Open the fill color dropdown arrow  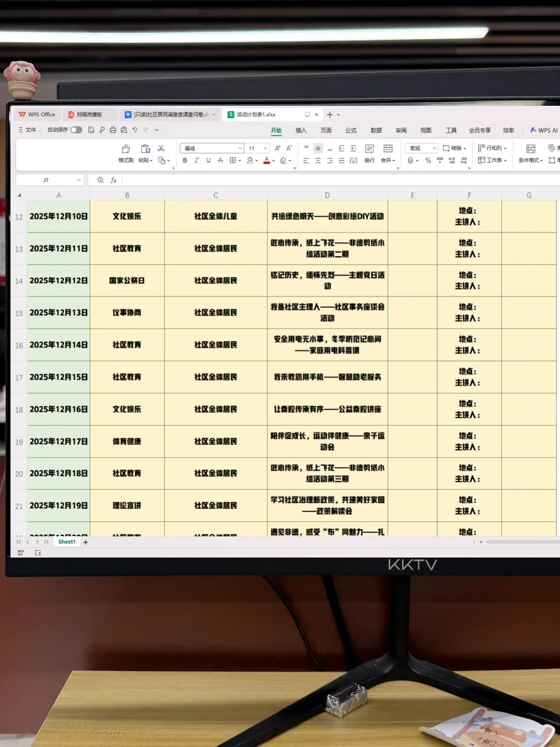pyautogui.click(x=257, y=161)
